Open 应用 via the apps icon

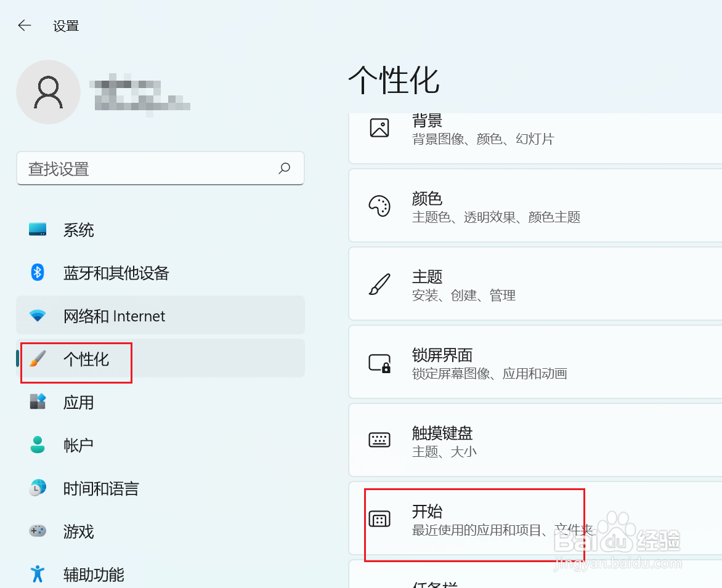tap(38, 402)
